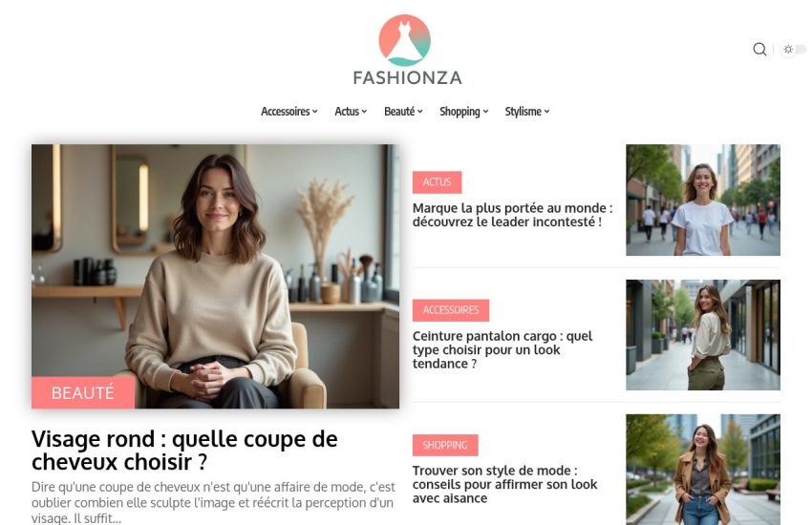Click the BEAUTÉ badge on featured image

[83, 392]
